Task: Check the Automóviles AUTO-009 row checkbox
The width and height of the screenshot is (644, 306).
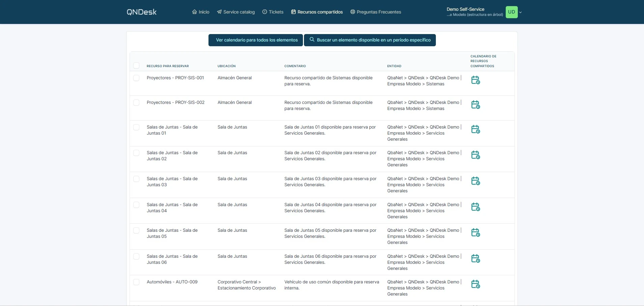Action: (136, 282)
